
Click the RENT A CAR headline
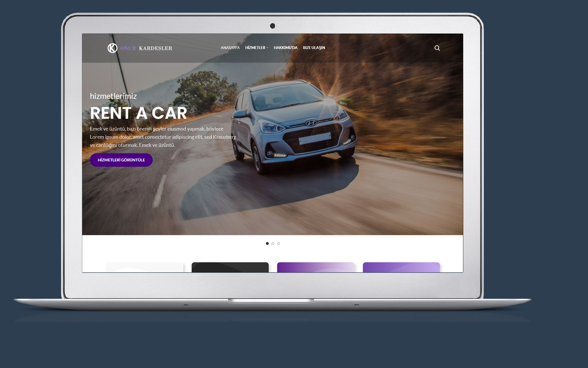click(138, 113)
